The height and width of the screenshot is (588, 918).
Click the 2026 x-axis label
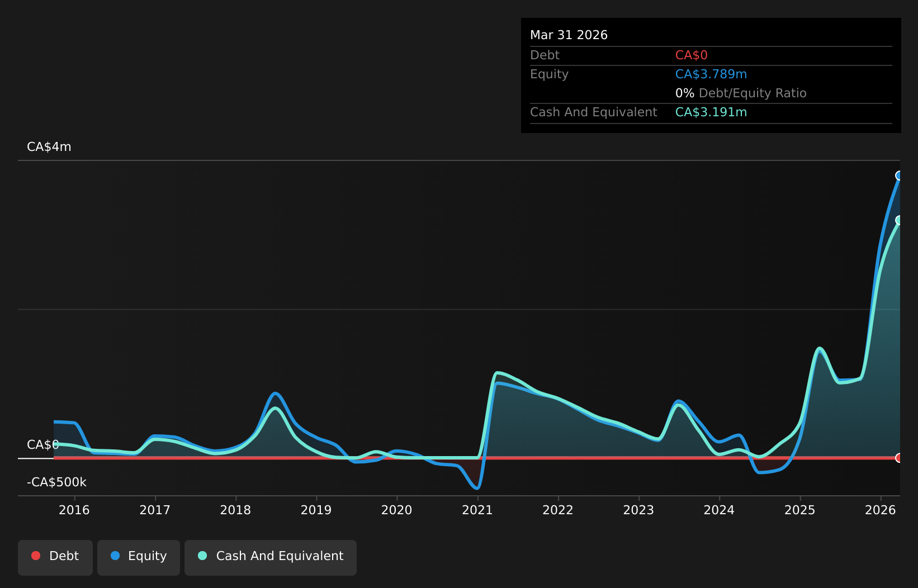tap(881, 510)
